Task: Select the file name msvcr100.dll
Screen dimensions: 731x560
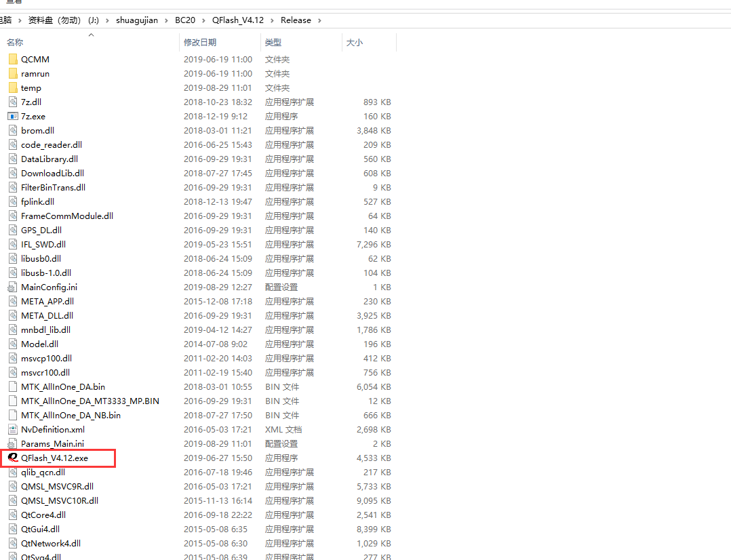Action: [x=45, y=373]
